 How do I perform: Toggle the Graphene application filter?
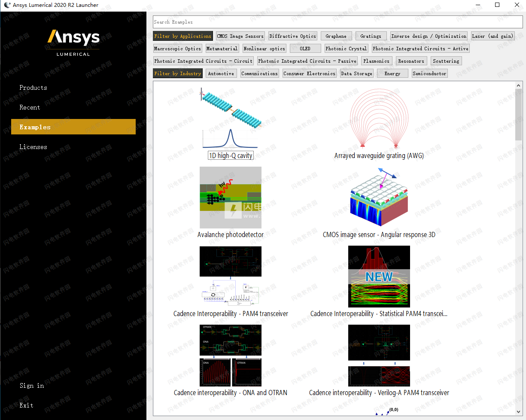(336, 36)
